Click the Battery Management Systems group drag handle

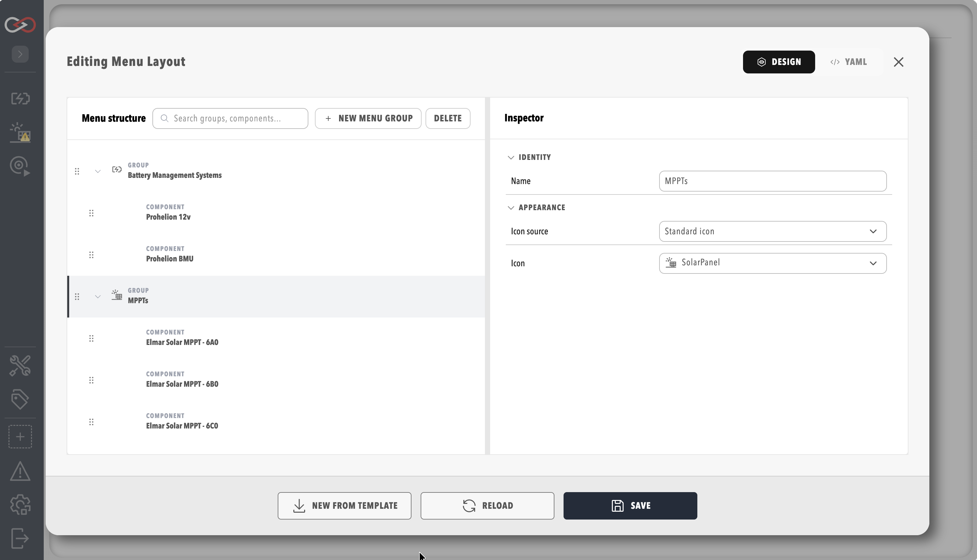(x=77, y=171)
